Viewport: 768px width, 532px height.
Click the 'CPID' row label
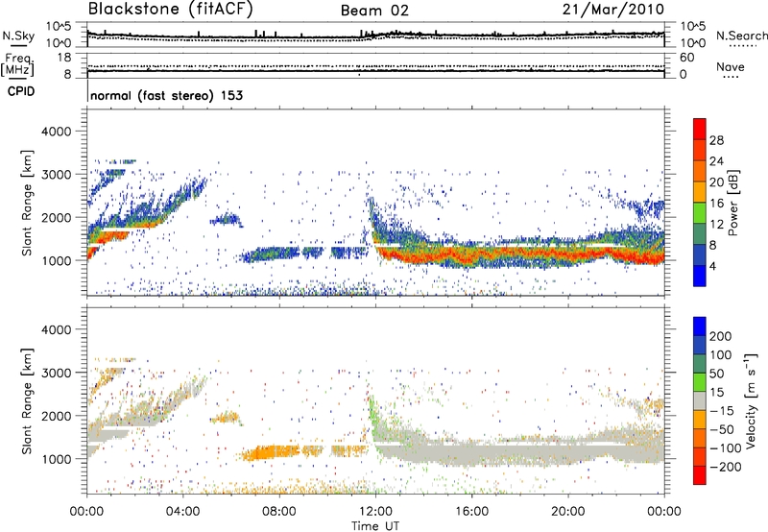click(x=21, y=91)
